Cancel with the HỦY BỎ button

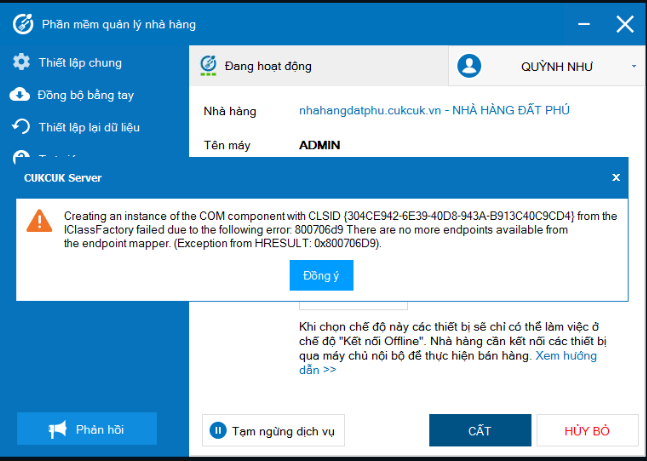tap(587, 430)
